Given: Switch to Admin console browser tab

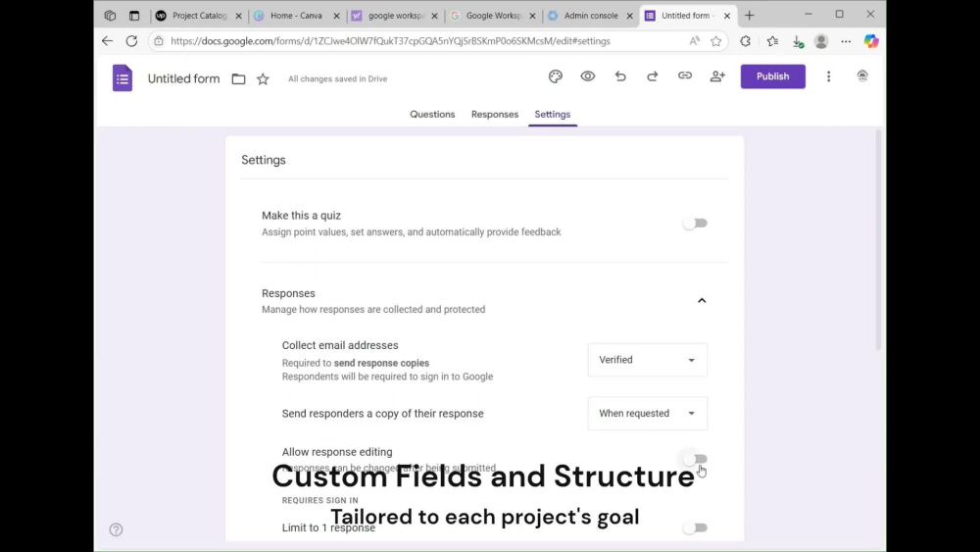Looking at the screenshot, I should (591, 16).
